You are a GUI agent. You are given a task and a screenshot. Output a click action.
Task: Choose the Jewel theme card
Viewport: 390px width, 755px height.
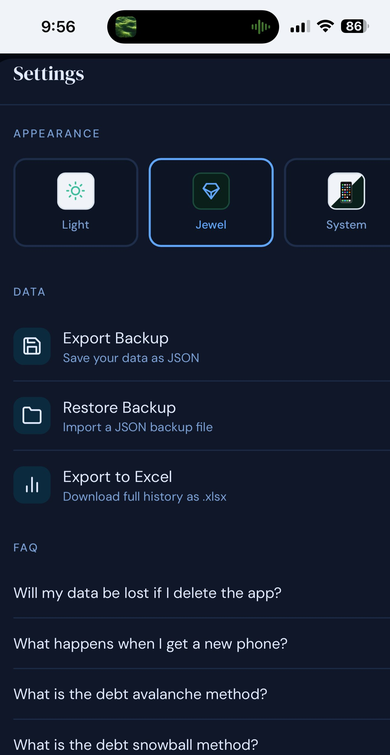coord(211,202)
